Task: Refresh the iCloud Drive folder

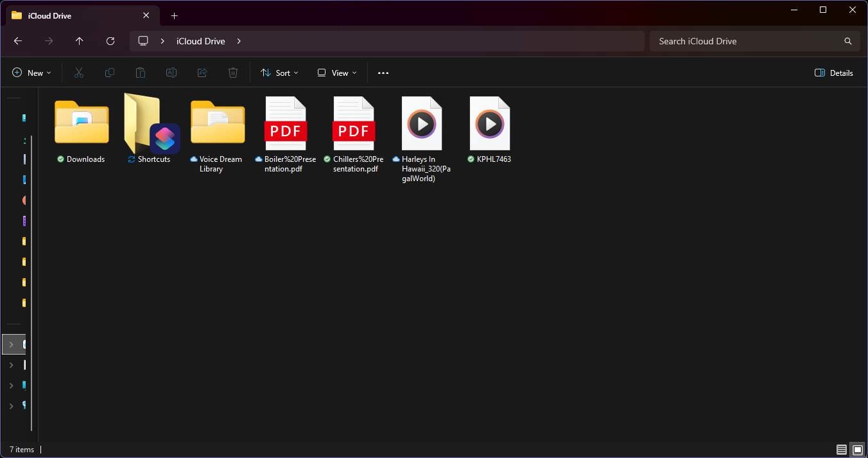Action: pos(110,41)
